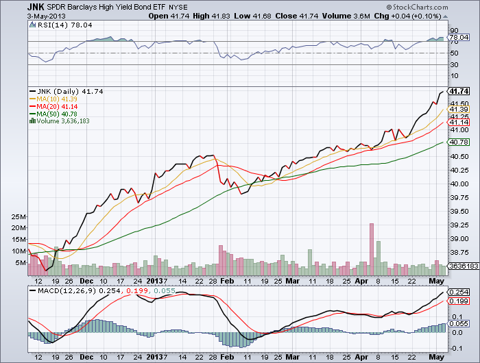Click the Low 41.68 value in header
The image size is (480, 363).
click(252, 16)
